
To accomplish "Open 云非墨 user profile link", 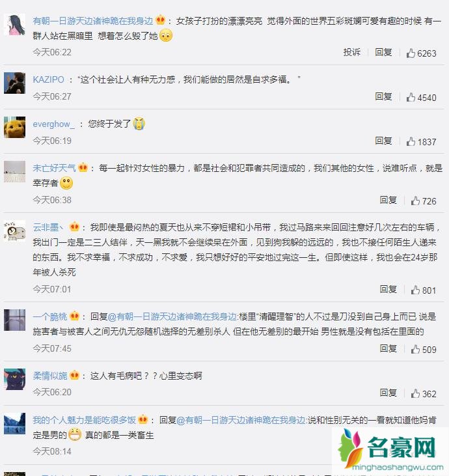I will pyautogui.click(x=48, y=227).
